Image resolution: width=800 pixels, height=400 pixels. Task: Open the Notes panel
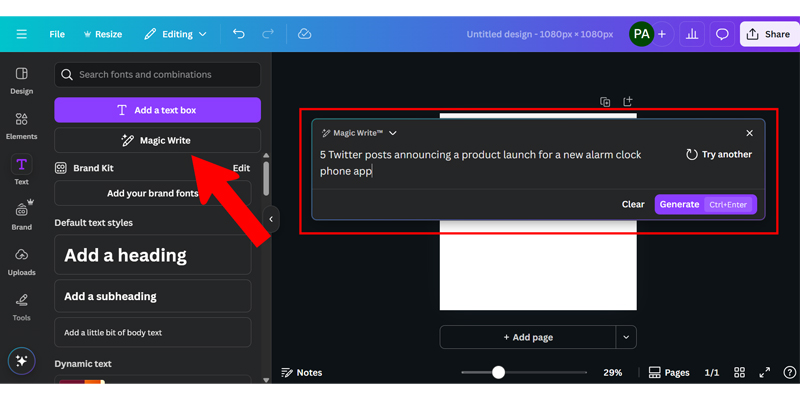[x=302, y=372]
